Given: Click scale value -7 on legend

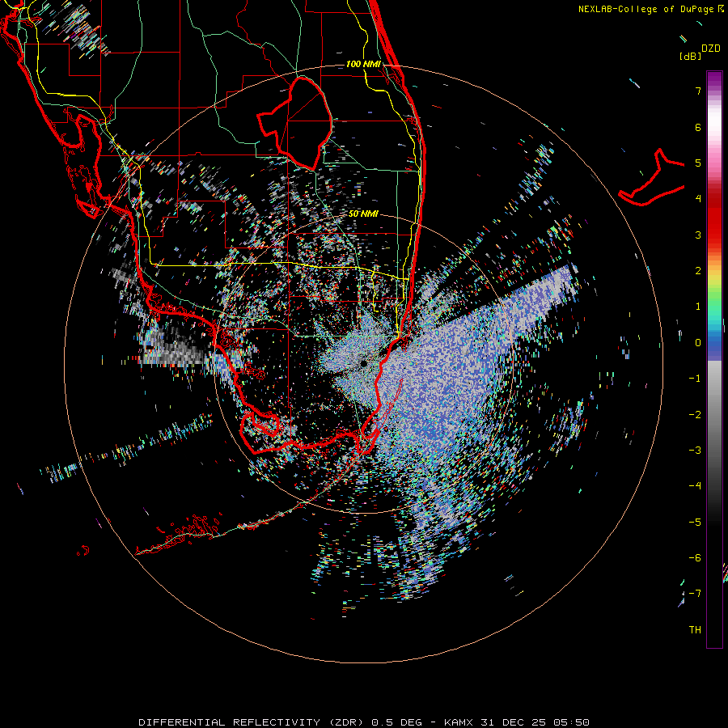Looking at the screenshot, I should pyautogui.click(x=695, y=594).
